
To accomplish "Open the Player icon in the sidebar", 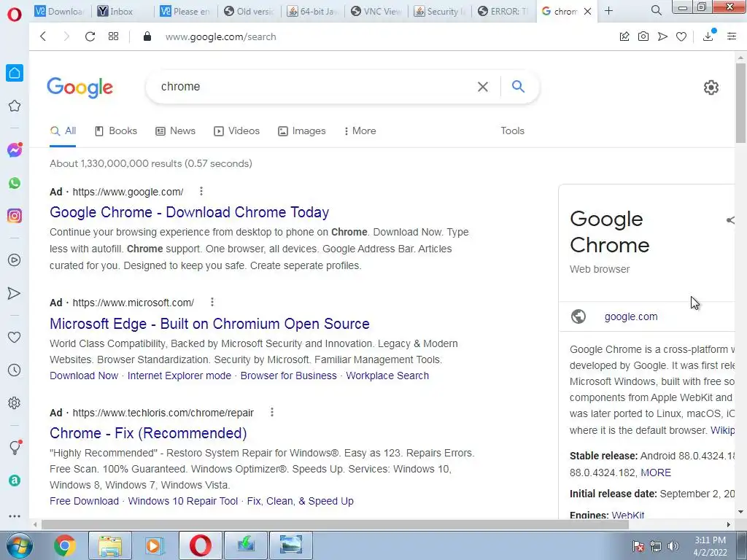I will (x=15, y=260).
